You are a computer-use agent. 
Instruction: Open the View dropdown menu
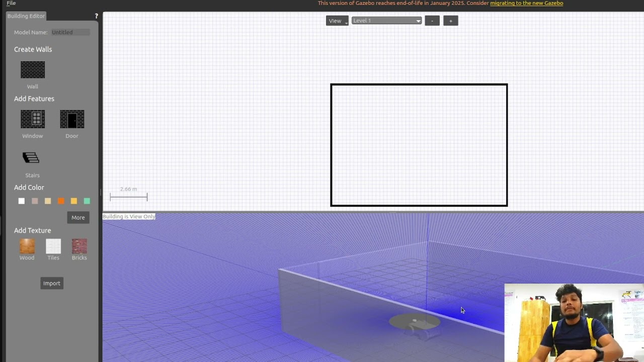pyautogui.click(x=337, y=21)
